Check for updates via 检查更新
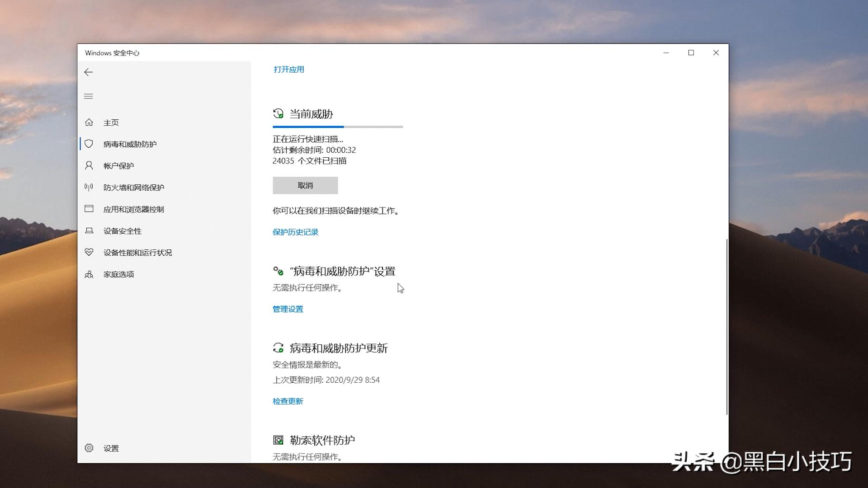 pos(288,401)
